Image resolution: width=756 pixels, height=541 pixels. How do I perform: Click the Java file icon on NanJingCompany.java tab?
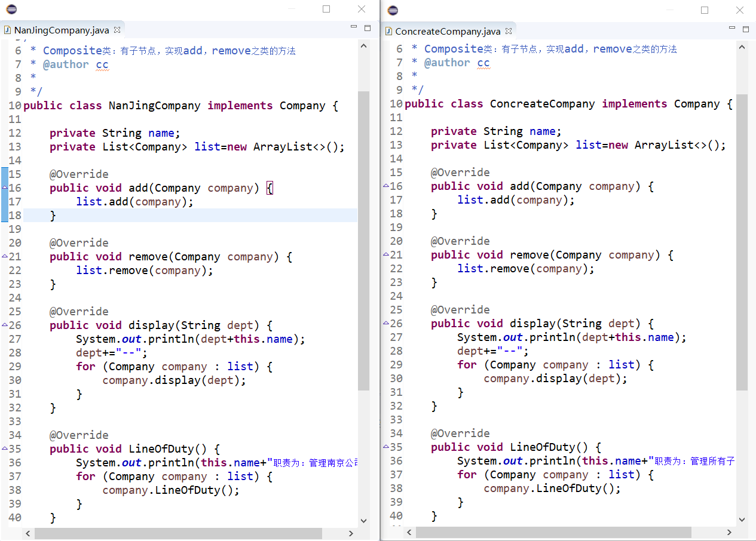(7, 30)
